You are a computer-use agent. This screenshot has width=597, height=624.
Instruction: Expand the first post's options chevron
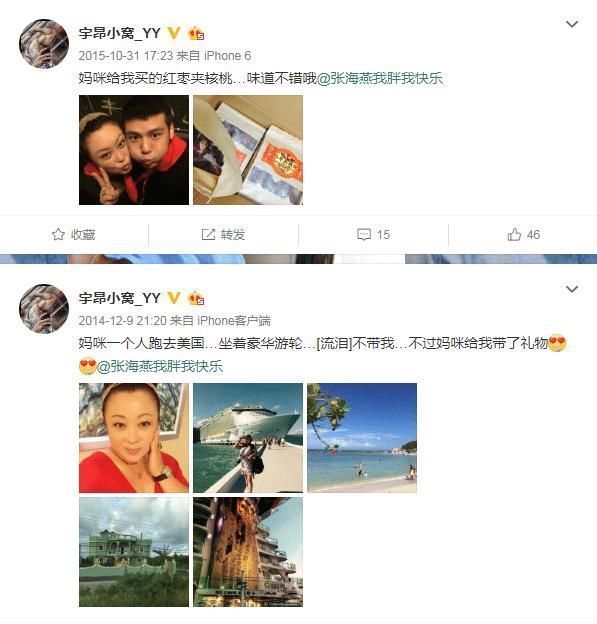pos(572,24)
